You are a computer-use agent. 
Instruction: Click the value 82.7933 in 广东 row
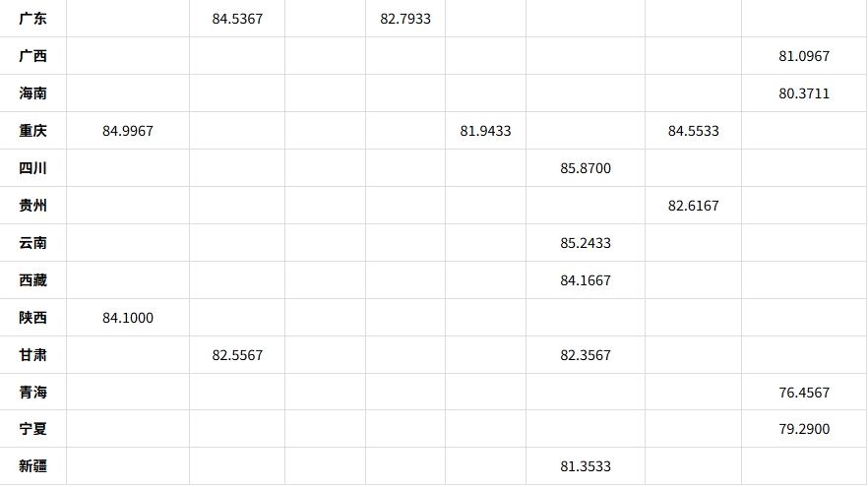[404, 19]
